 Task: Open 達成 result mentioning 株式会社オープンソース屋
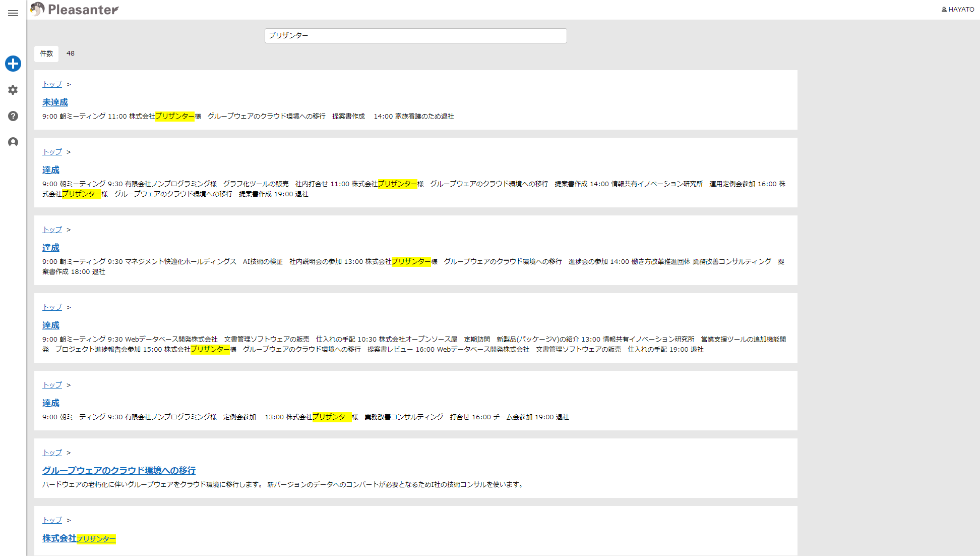pos(51,325)
